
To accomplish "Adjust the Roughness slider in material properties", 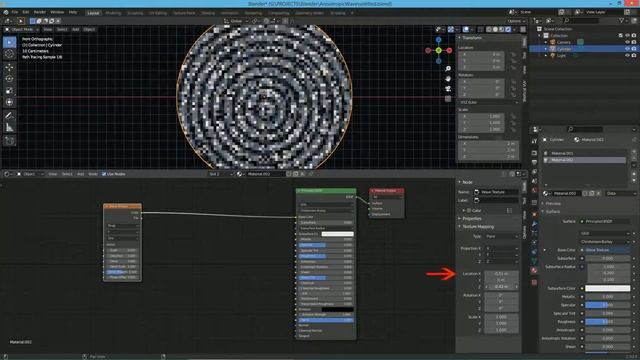I will [607, 322].
